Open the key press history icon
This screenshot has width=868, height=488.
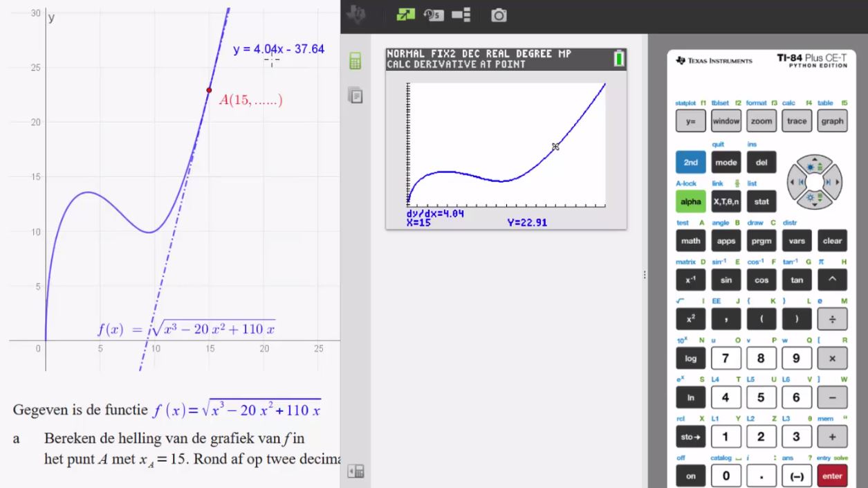[x=434, y=15]
